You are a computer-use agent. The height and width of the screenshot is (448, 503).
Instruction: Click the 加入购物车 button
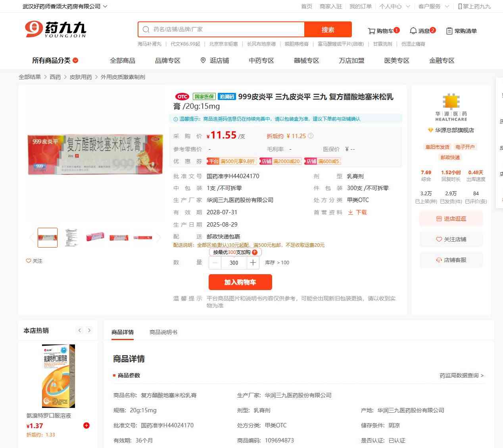tap(240, 282)
